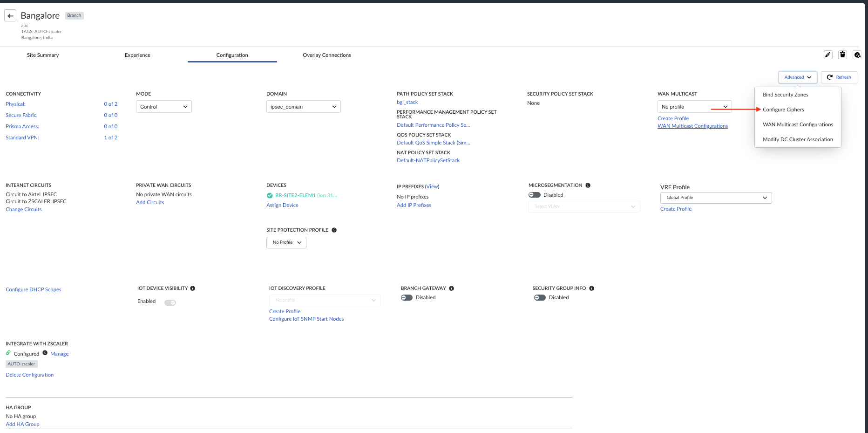Click the BR-SITE2-ELEM1 device link
The image size is (868, 433).
coord(306,195)
